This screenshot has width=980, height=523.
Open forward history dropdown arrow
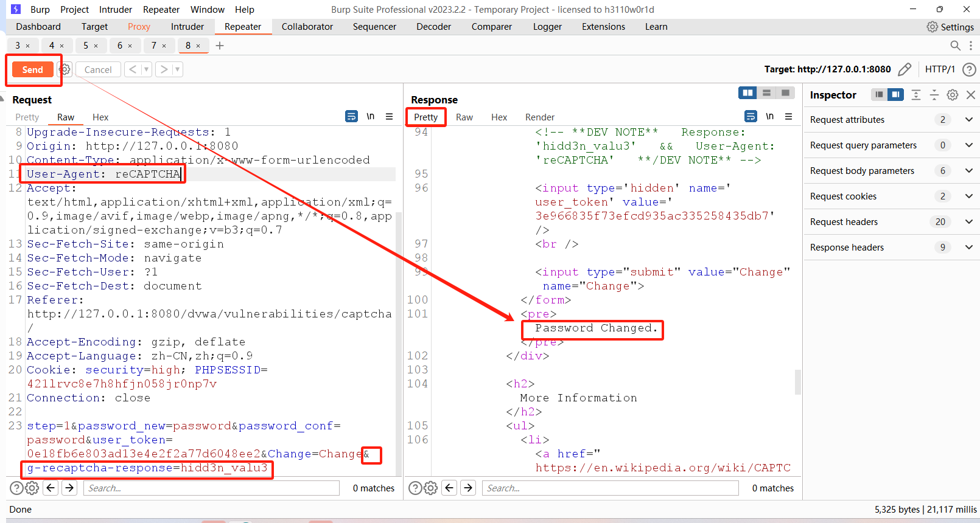(x=177, y=69)
